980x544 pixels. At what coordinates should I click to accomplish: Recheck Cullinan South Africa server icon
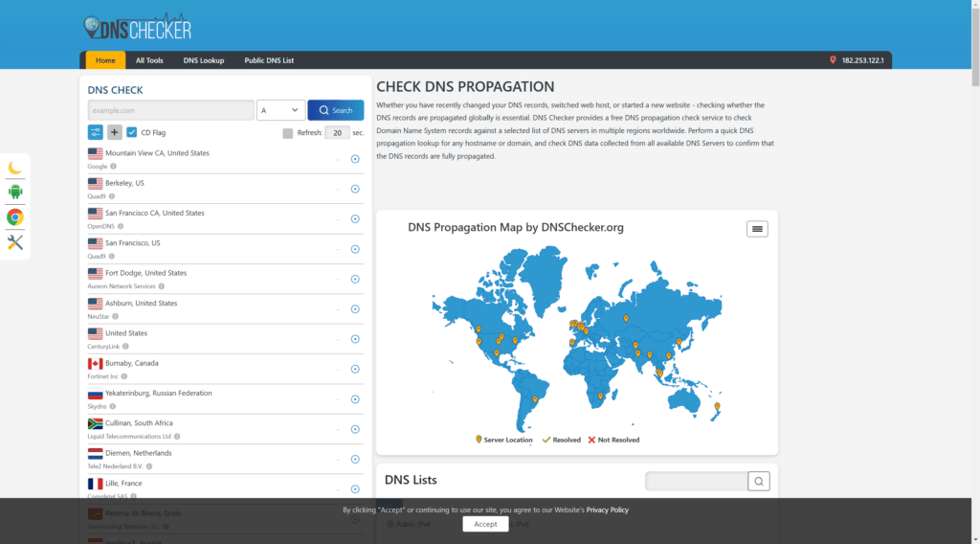click(x=355, y=429)
